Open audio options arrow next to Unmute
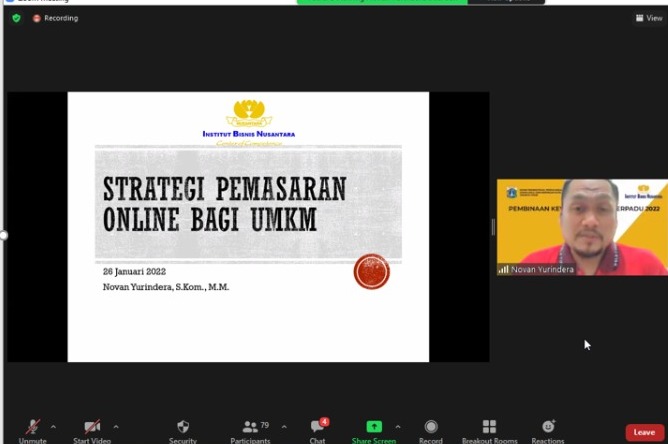 click(x=53, y=427)
